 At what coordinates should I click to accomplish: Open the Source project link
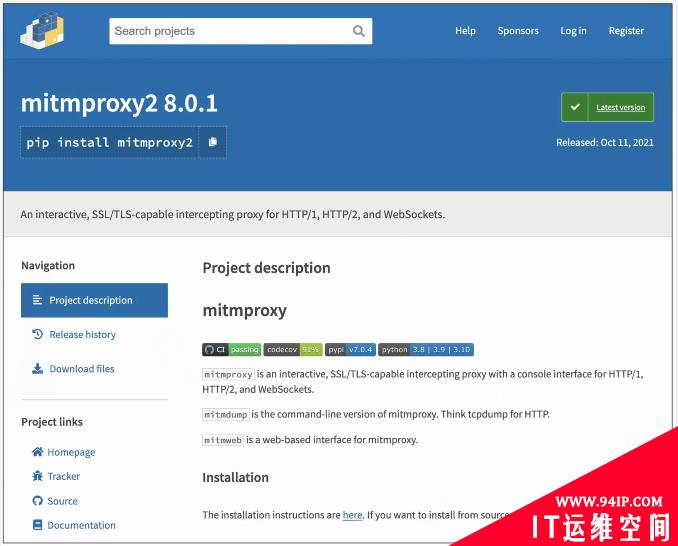click(55, 501)
